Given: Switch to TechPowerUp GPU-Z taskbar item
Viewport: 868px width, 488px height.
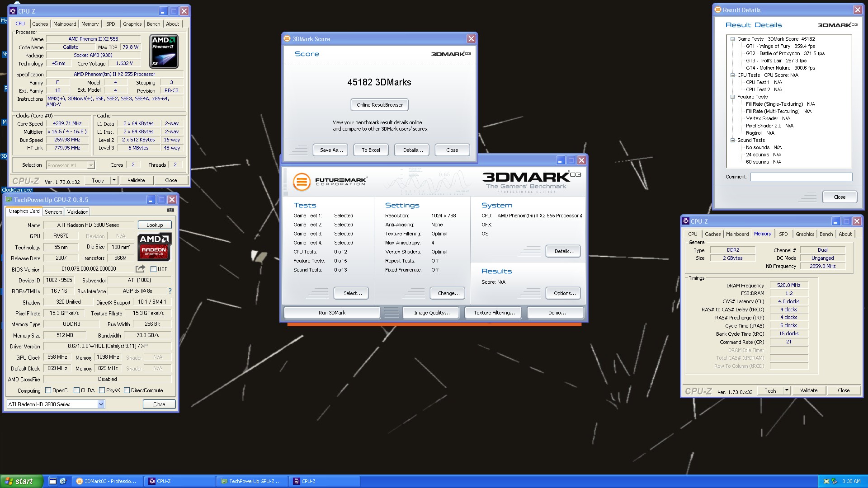Looking at the screenshot, I should (252, 481).
